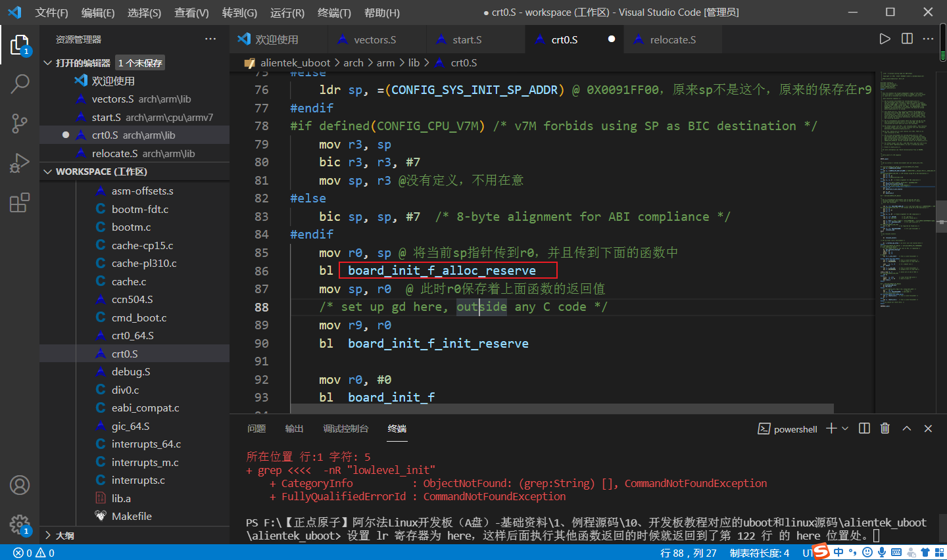This screenshot has height=560, width=947.
Task: Click line and column status indicator
Action: point(688,553)
